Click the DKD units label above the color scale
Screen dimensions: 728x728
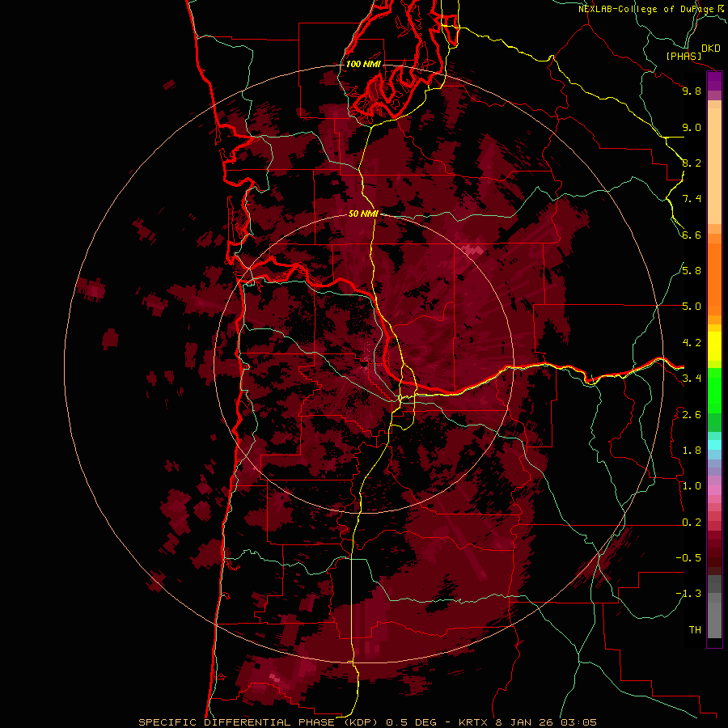711,49
